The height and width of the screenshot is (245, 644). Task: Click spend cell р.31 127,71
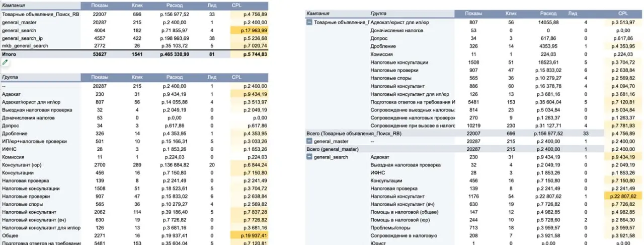(548, 125)
